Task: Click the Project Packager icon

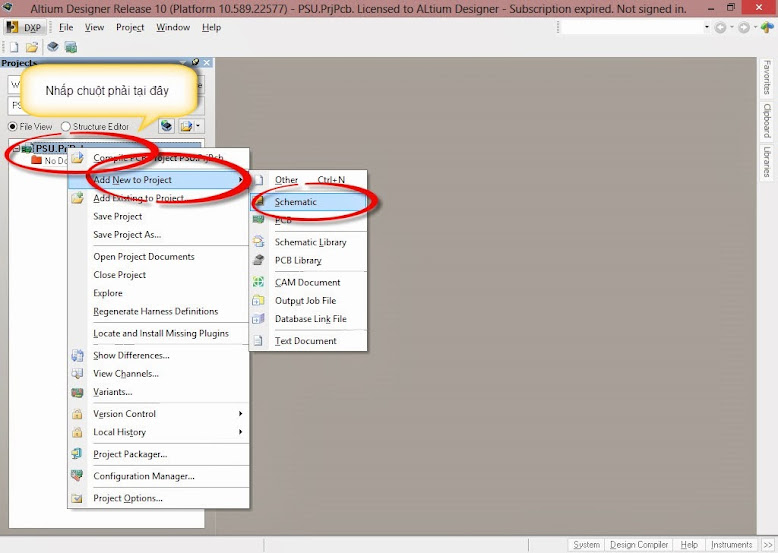Action: tap(77, 454)
